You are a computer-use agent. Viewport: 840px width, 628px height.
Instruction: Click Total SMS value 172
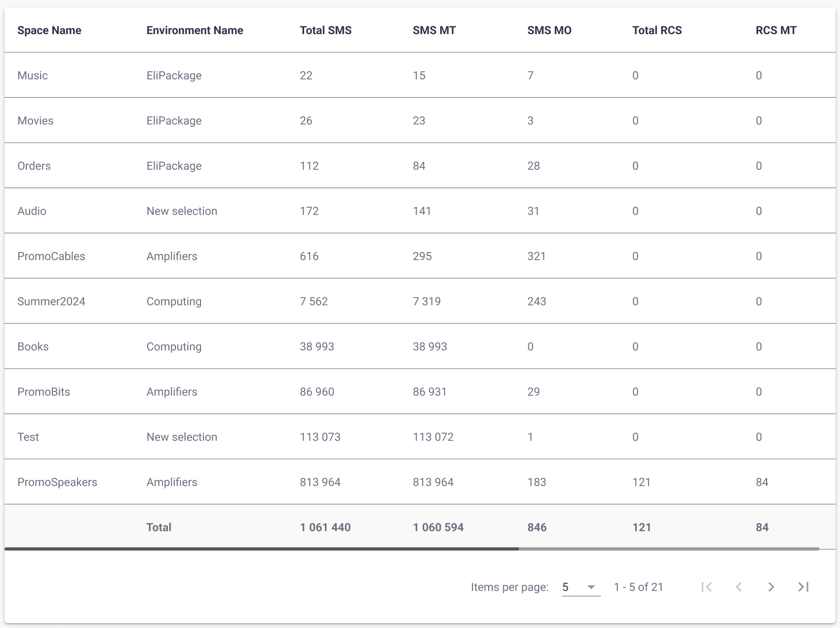coord(309,211)
